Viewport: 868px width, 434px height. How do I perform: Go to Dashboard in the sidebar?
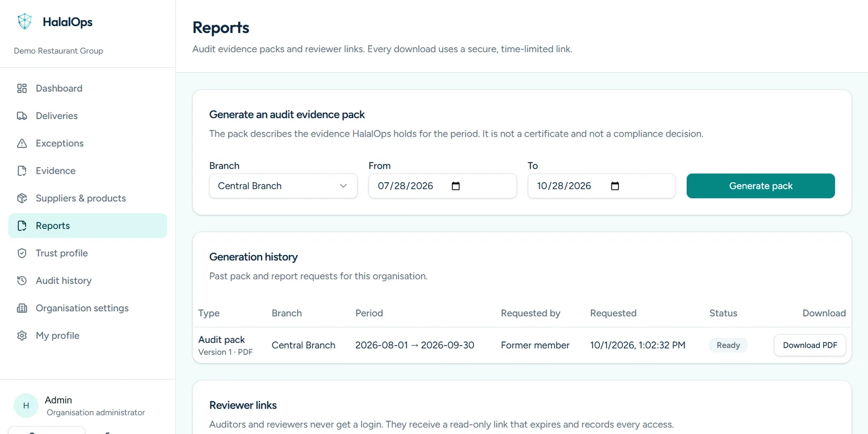87,88
